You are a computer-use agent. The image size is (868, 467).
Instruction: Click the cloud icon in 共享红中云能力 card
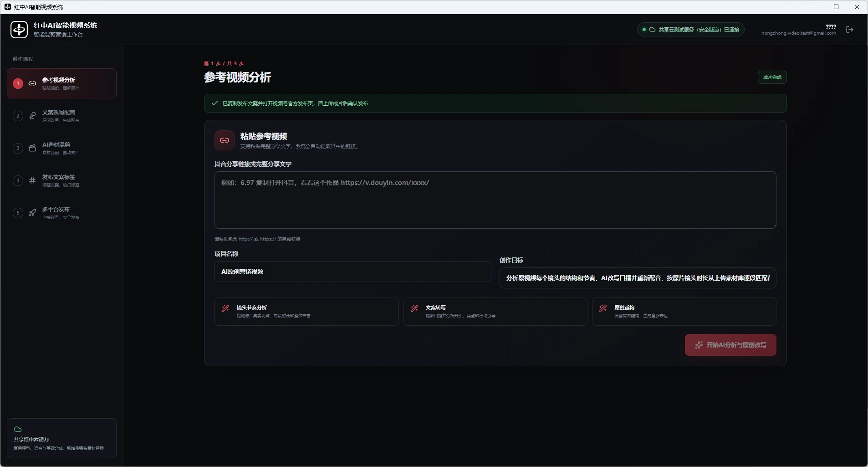click(18, 429)
